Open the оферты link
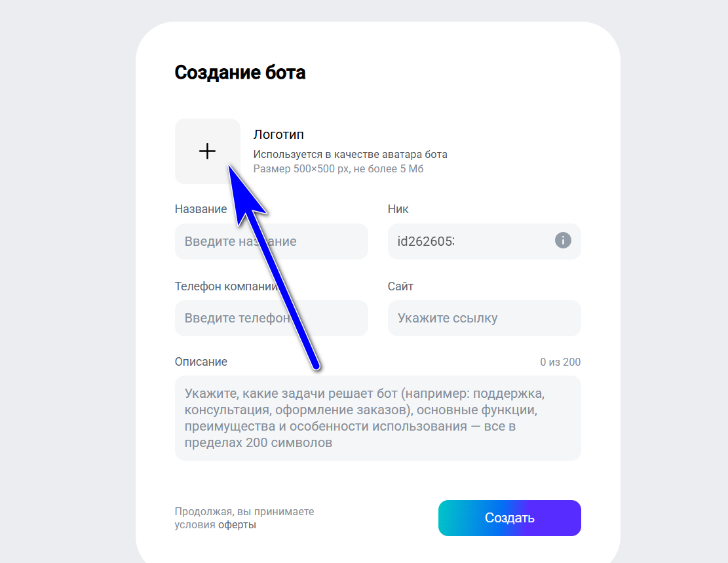Screen dimensions: 728x563 click(237, 525)
